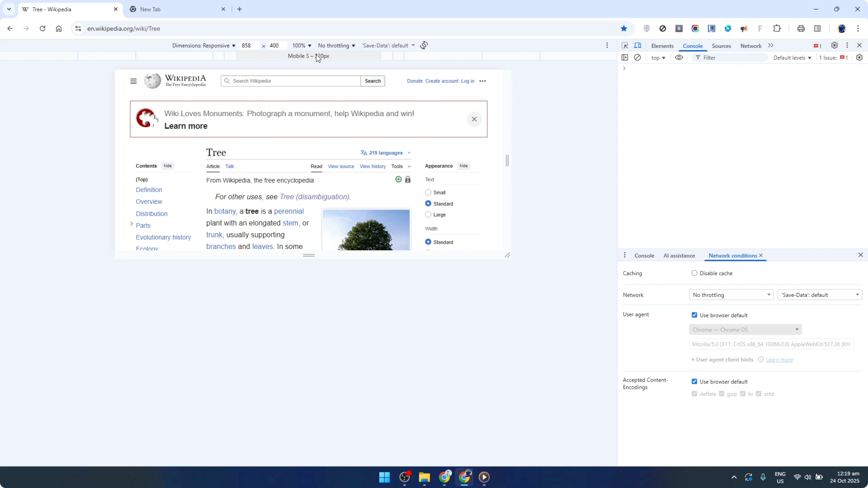Image resolution: width=868 pixels, height=488 pixels.
Task: Open DevTools settings gear in top bar
Action: pyautogui.click(x=834, y=45)
